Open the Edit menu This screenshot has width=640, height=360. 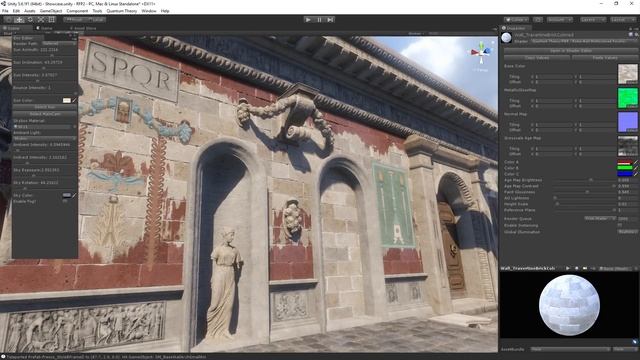(16, 11)
